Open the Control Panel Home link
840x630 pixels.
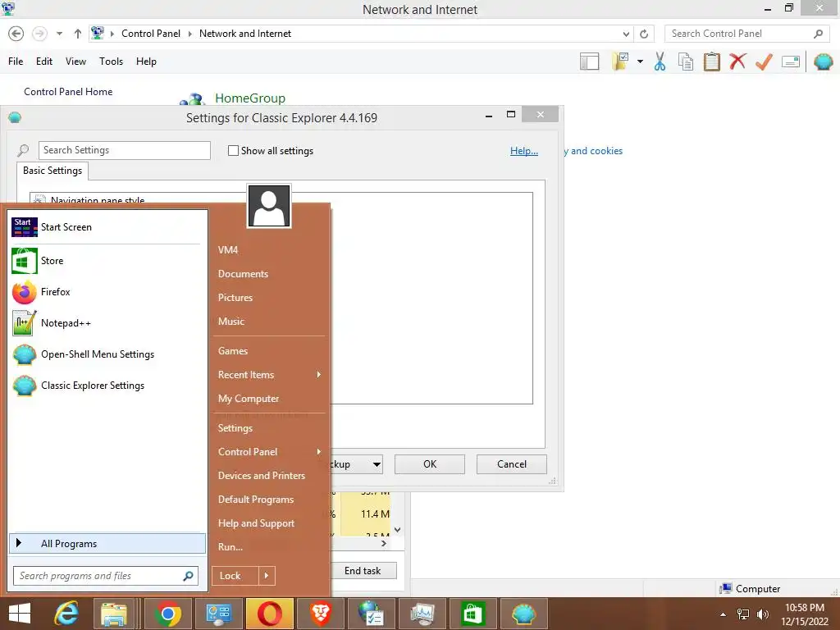coord(68,92)
